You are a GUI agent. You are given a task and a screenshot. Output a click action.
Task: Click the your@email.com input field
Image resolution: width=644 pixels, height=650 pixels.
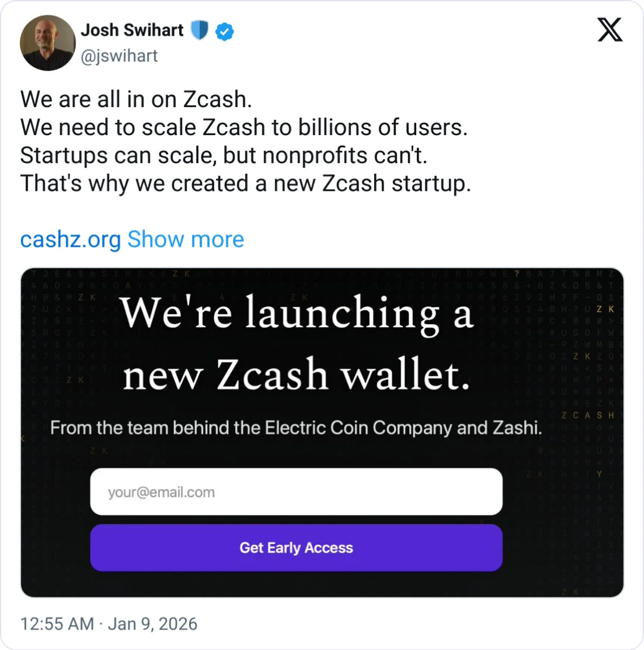pyautogui.click(x=296, y=491)
